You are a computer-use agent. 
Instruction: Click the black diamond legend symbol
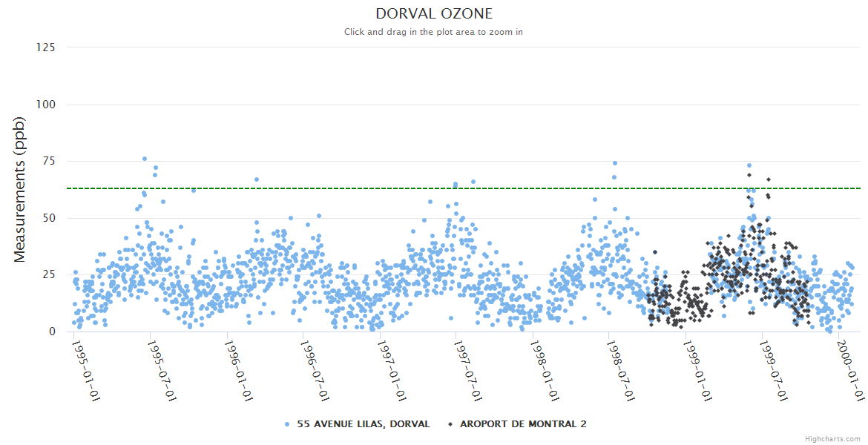tap(450, 424)
